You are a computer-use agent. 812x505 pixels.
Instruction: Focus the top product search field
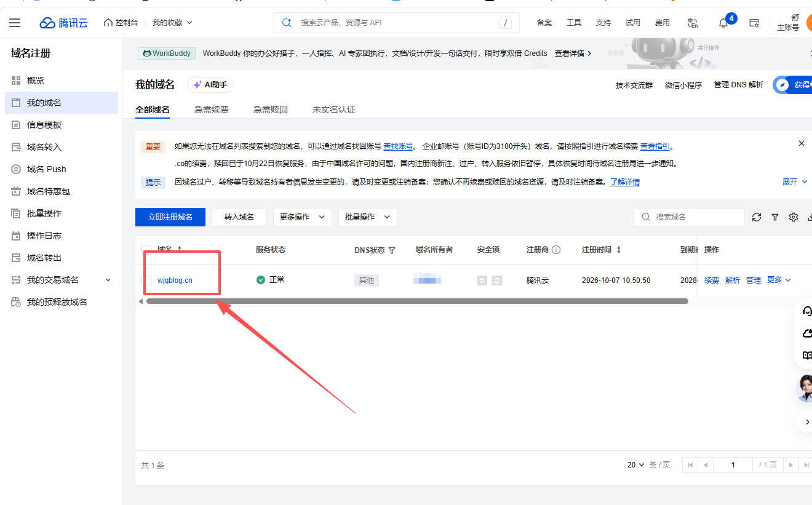pyautogui.click(x=397, y=23)
